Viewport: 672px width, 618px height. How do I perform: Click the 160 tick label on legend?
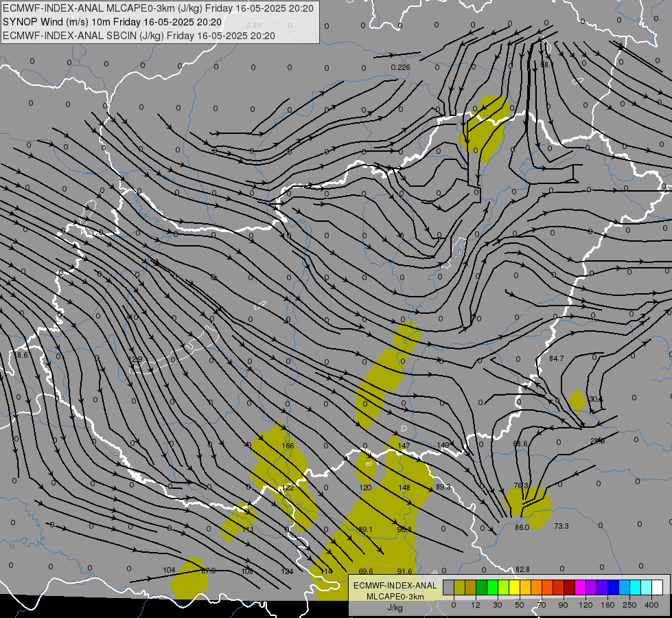point(607,605)
